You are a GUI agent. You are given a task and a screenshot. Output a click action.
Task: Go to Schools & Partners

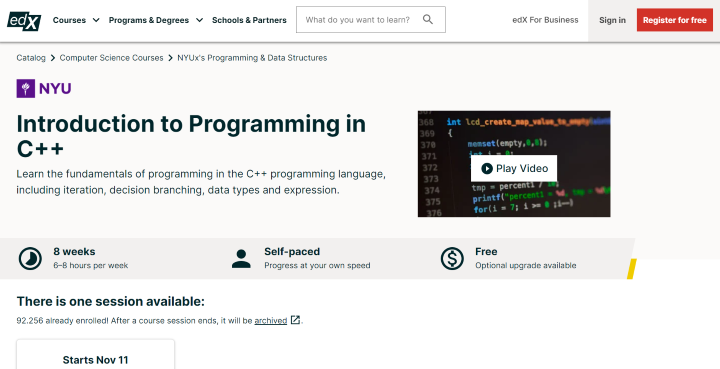[249, 20]
